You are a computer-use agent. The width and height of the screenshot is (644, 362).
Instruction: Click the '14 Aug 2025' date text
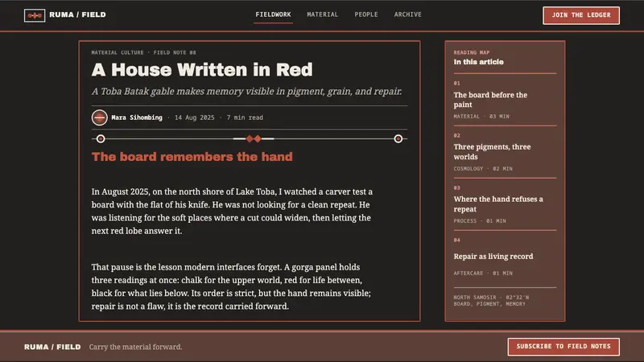(x=194, y=117)
